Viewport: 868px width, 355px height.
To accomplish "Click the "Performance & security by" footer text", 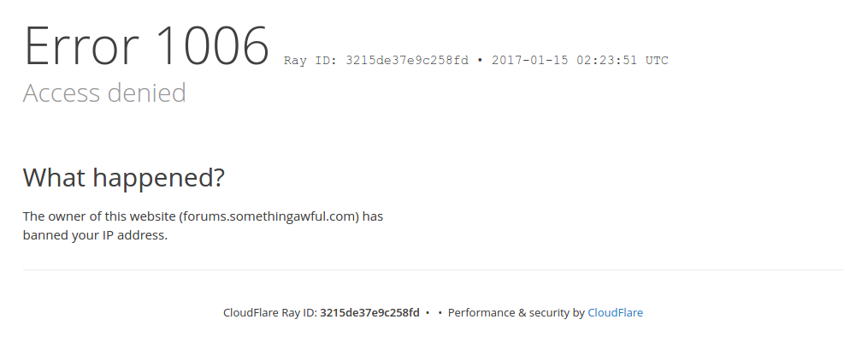I will click(x=516, y=313).
